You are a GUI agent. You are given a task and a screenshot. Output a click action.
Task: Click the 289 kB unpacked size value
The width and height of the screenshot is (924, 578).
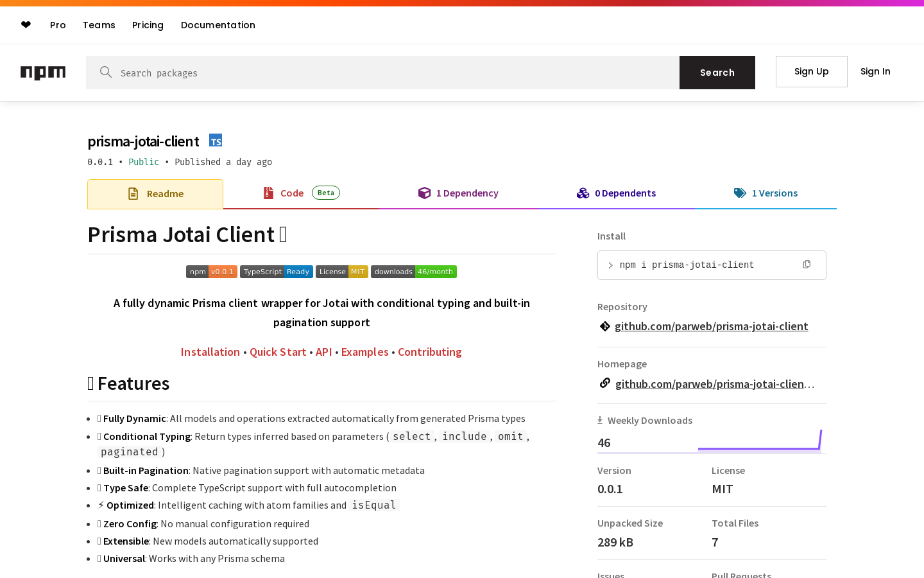tap(615, 542)
